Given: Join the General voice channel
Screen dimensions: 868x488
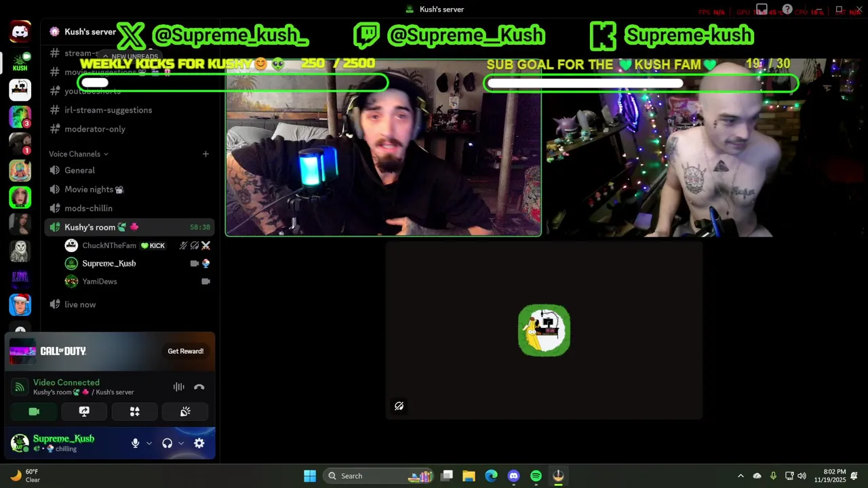Looking at the screenshot, I should coord(79,170).
